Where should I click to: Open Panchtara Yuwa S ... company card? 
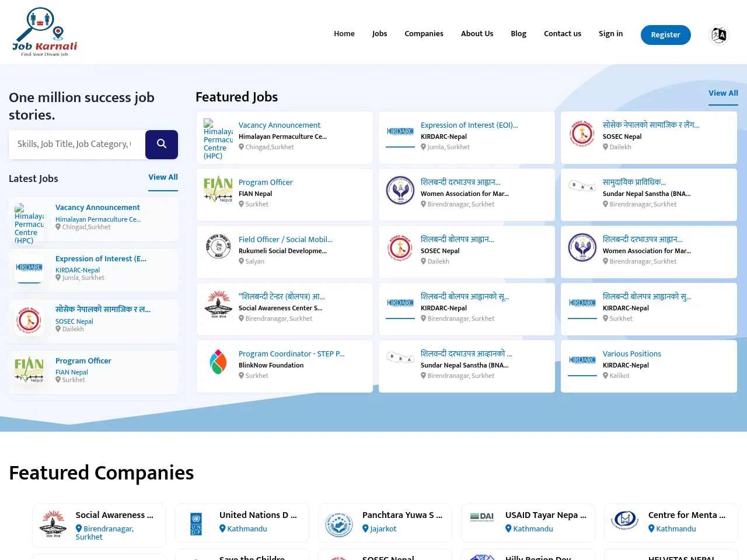(385, 523)
